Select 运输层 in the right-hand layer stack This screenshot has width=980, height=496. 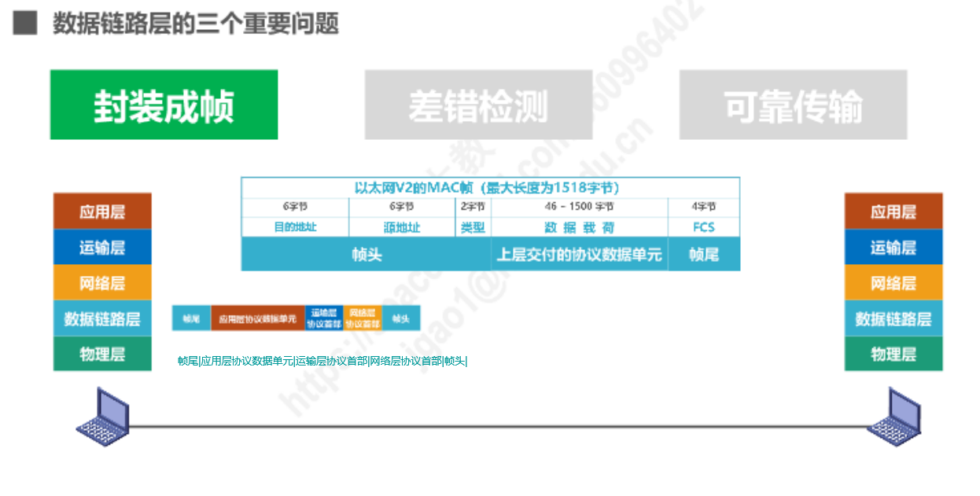[893, 248]
